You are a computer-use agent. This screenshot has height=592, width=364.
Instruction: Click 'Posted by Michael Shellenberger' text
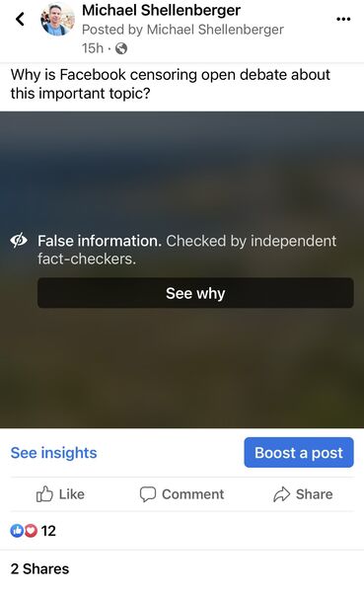[x=182, y=30]
